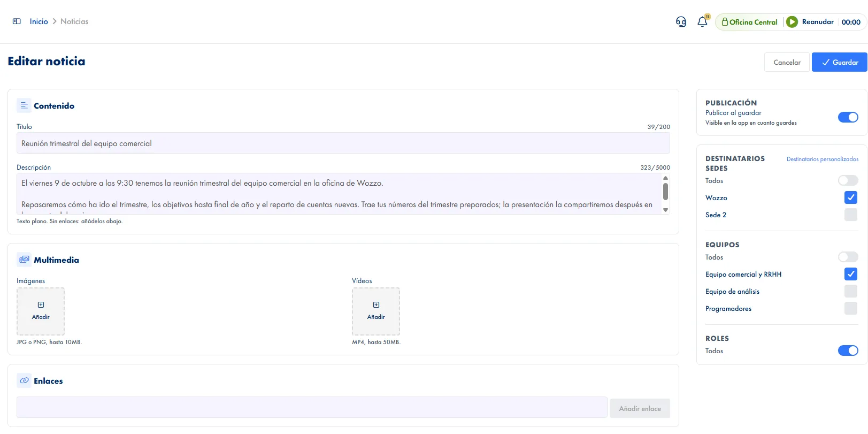The width and height of the screenshot is (868, 434).
Task: Click the description scrollbar up arrow
Action: 666,178
